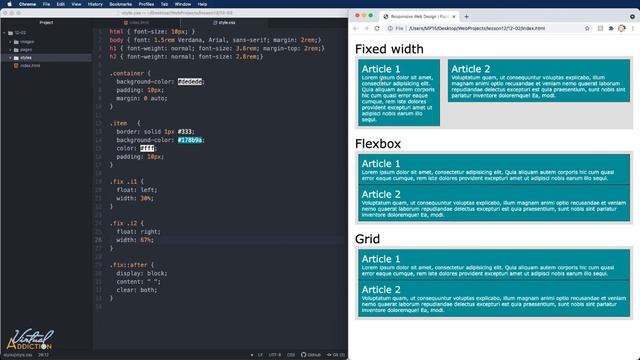Open the View menu
This screenshot has height=360, width=640.
76,4
